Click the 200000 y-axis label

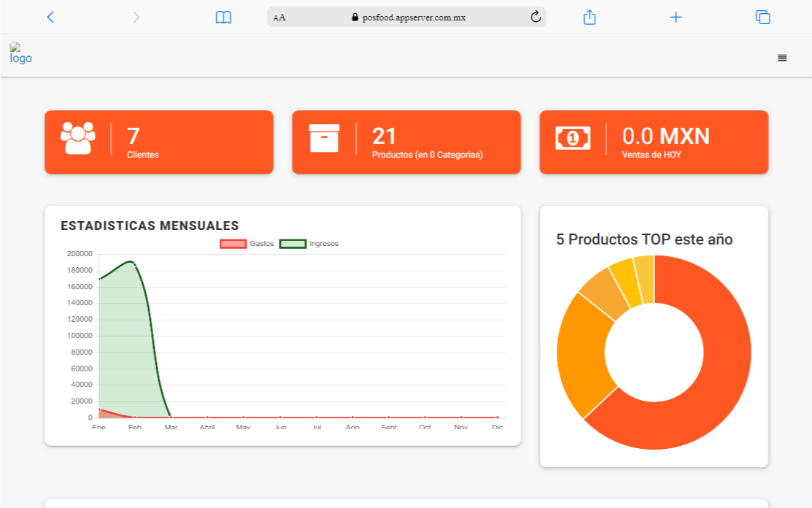pos(80,254)
